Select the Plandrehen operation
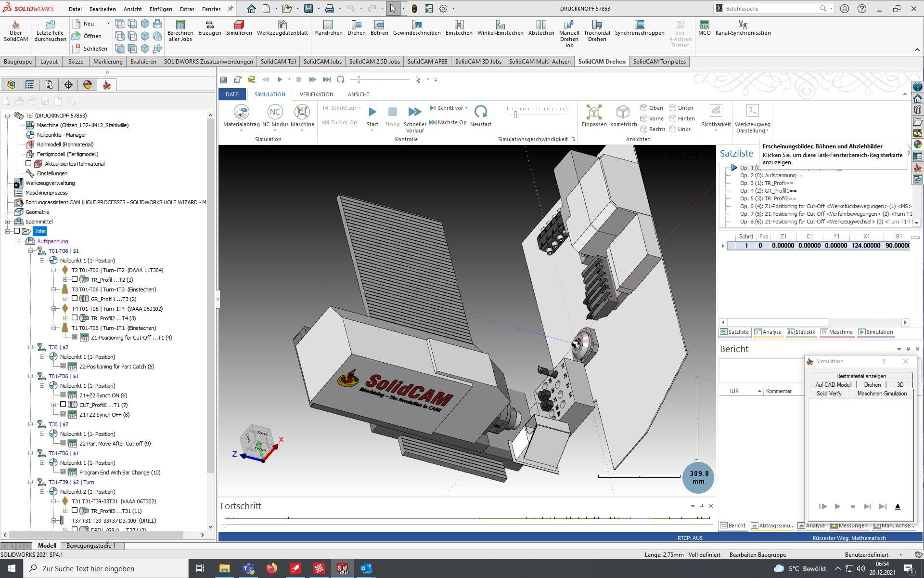This screenshot has height=578, width=924. point(328,28)
